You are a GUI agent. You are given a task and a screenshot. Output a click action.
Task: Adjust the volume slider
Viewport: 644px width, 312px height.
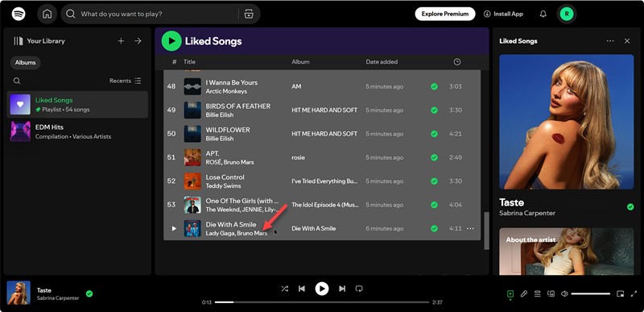pyautogui.click(x=591, y=294)
